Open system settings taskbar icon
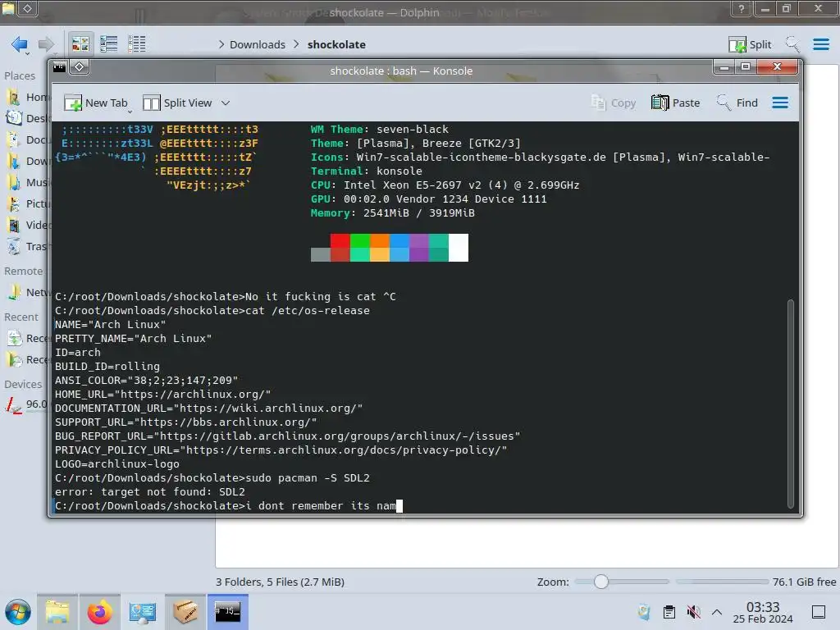The image size is (840, 630). click(143, 612)
